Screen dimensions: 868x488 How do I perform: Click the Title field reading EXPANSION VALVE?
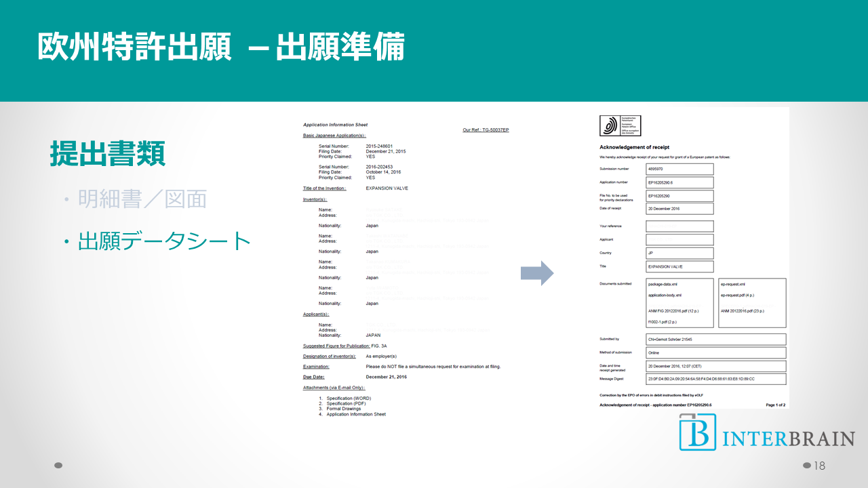pyautogui.click(x=679, y=267)
